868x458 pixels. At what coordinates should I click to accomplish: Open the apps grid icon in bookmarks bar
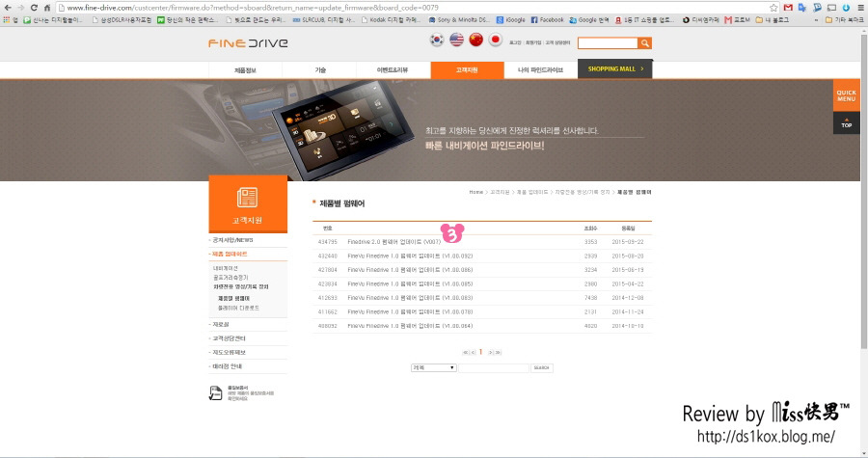pos(7,20)
